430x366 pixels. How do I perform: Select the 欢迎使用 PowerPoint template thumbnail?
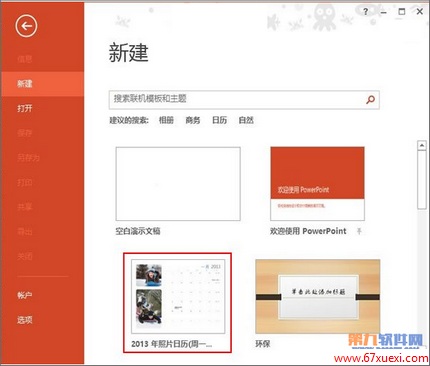pos(317,184)
